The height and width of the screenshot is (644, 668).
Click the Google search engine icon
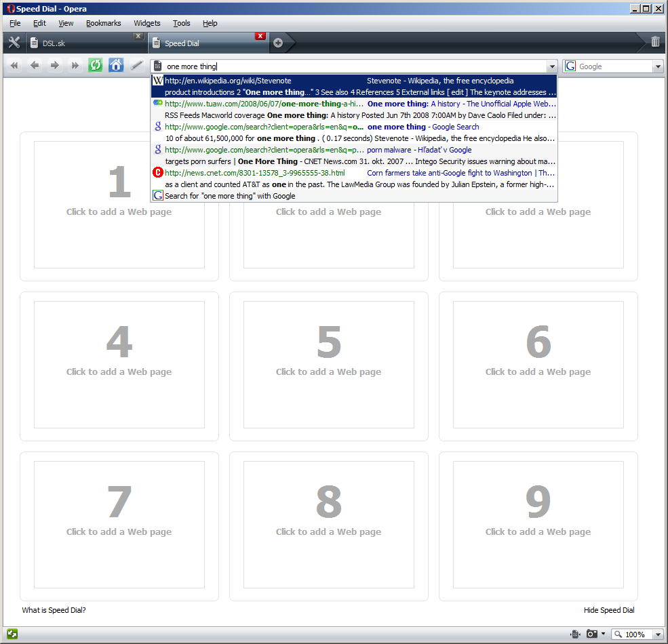click(570, 66)
